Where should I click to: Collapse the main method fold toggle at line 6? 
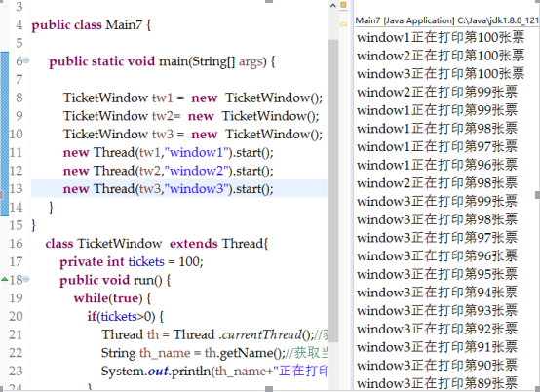coord(26,61)
